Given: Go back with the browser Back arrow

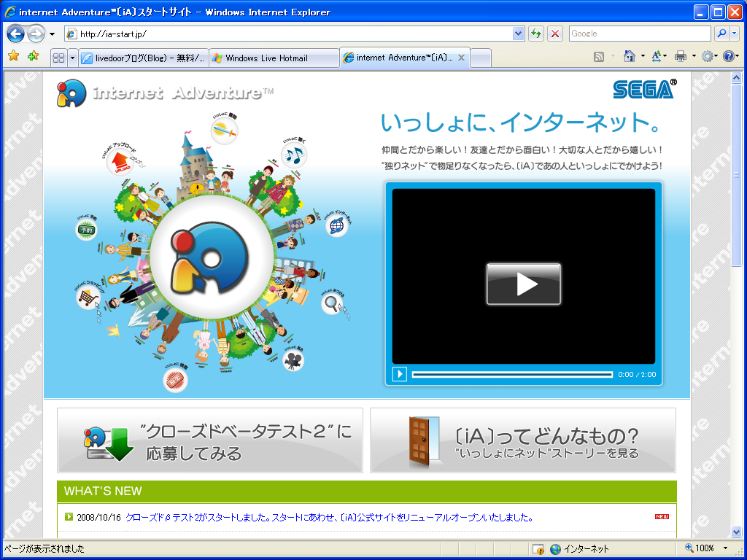Looking at the screenshot, I should click(x=16, y=34).
